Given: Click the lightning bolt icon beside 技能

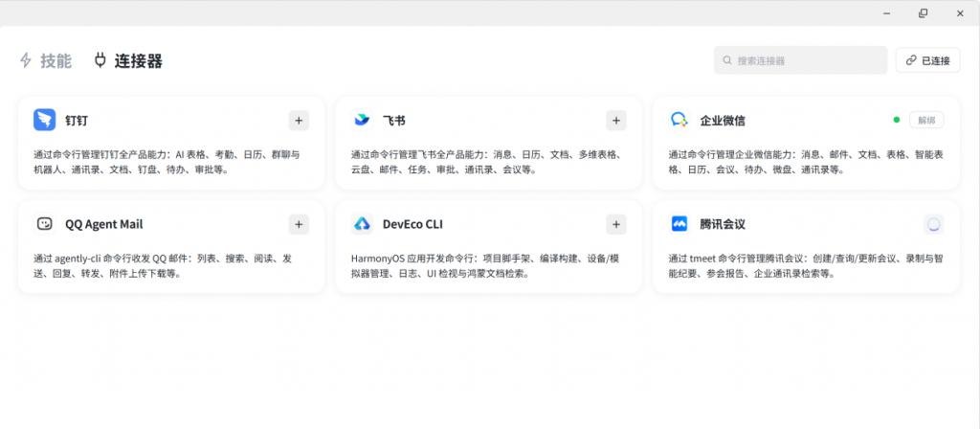Looking at the screenshot, I should coord(26,60).
